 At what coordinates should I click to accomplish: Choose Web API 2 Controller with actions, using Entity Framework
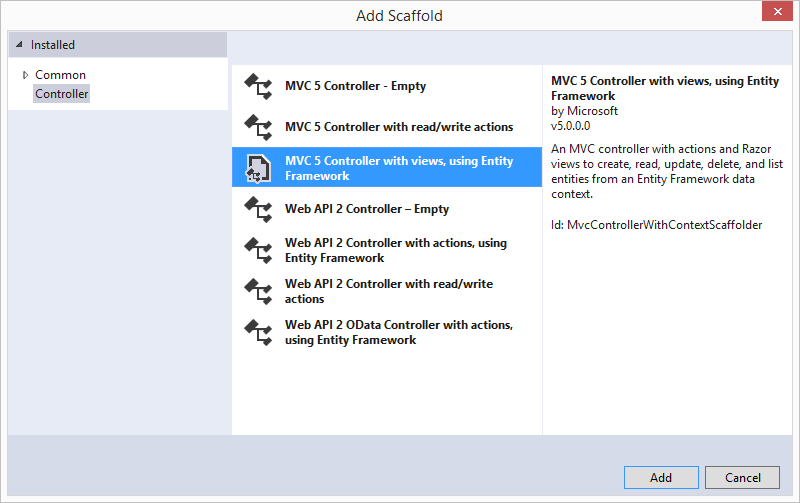point(387,250)
